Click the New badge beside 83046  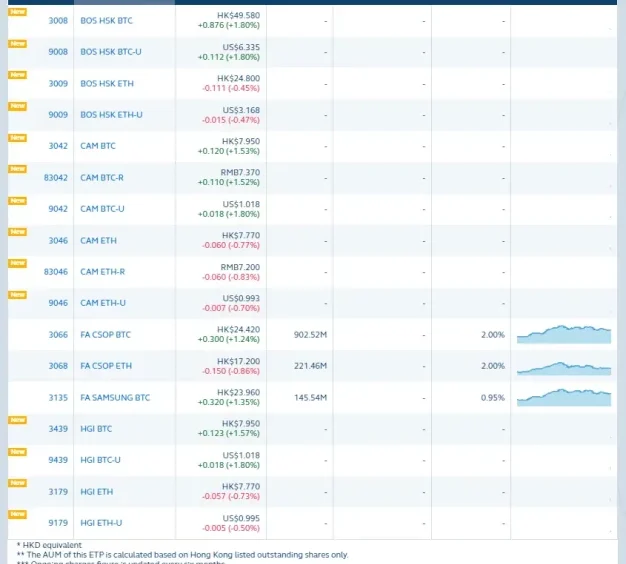tap(18, 263)
